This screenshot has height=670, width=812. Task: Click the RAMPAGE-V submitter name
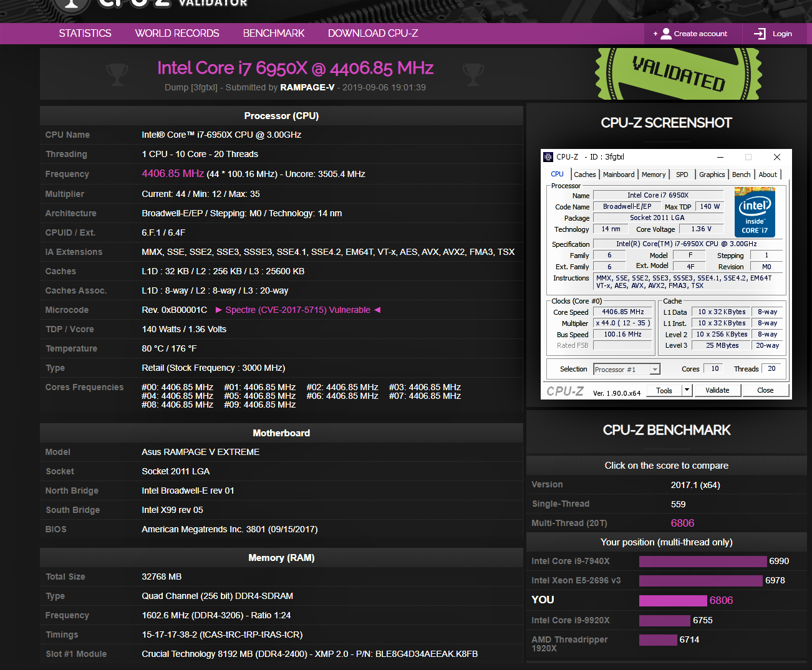[x=307, y=87]
